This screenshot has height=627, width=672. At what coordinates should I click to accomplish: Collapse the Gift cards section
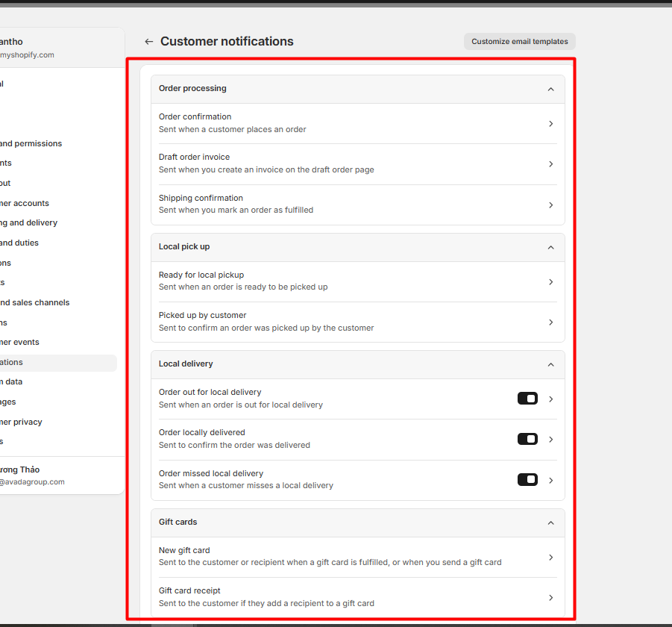(x=550, y=522)
